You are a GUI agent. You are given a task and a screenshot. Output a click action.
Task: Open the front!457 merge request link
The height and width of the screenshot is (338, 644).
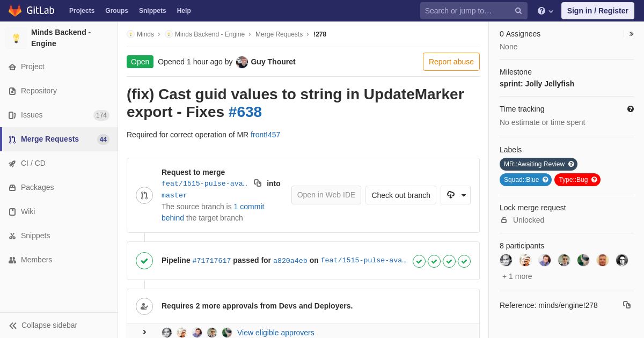pos(265,135)
